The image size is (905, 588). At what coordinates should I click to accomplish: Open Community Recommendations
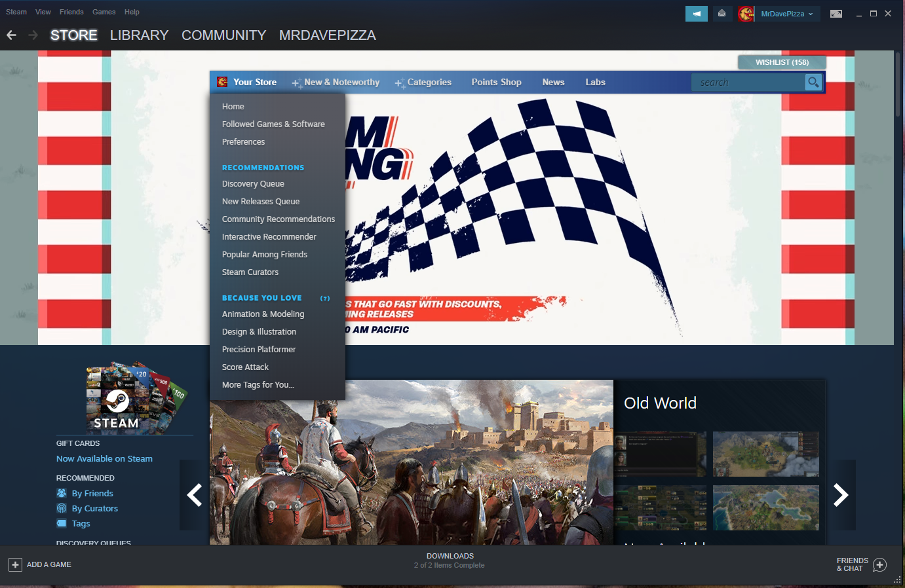pyautogui.click(x=277, y=219)
